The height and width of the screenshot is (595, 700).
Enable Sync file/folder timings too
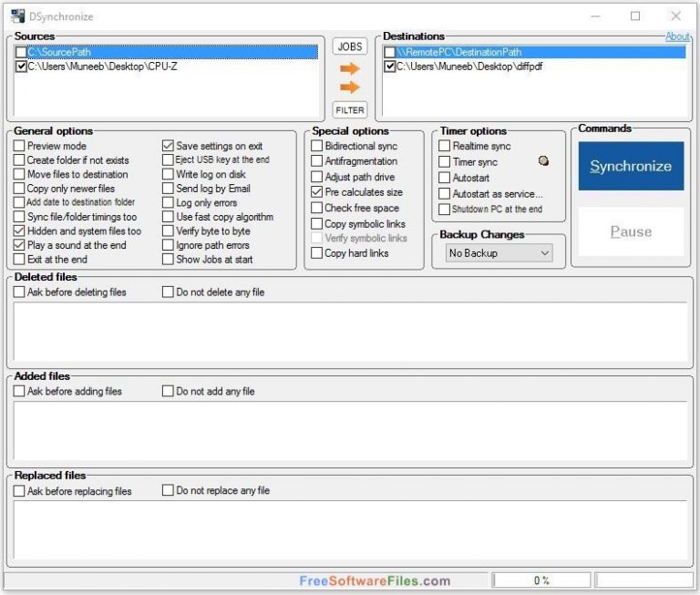point(19,217)
